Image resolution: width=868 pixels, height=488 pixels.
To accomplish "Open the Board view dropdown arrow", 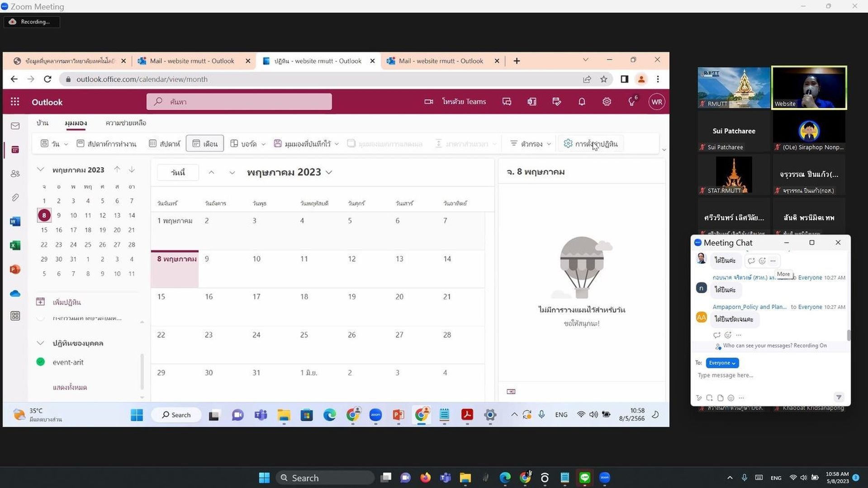I will coord(263,144).
